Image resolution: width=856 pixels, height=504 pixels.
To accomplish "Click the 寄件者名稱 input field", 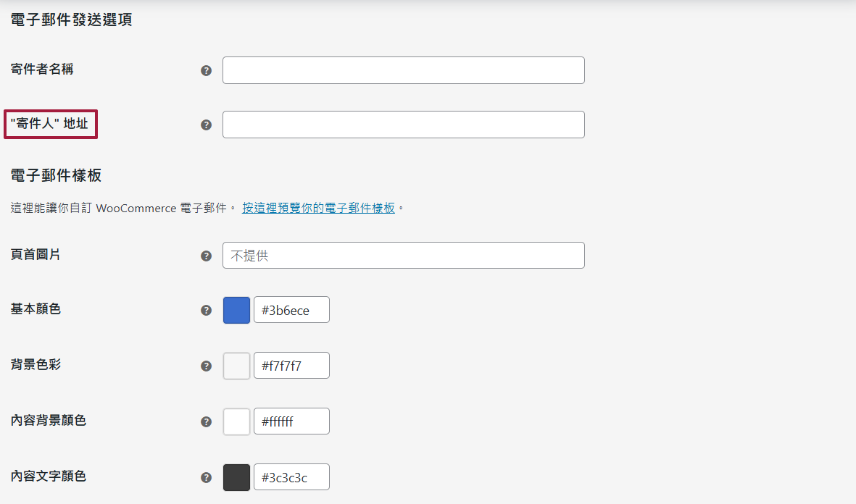I will click(403, 70).
